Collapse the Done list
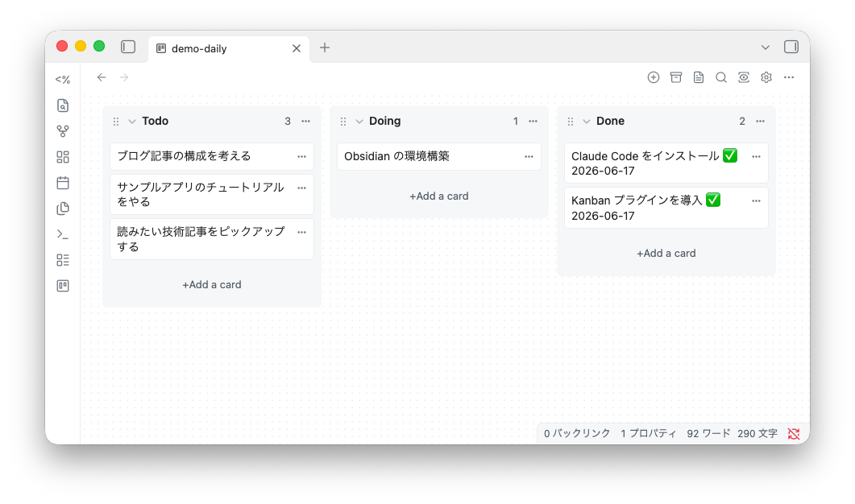The height and width of the screenshot is (504, 855). point(587,121)
